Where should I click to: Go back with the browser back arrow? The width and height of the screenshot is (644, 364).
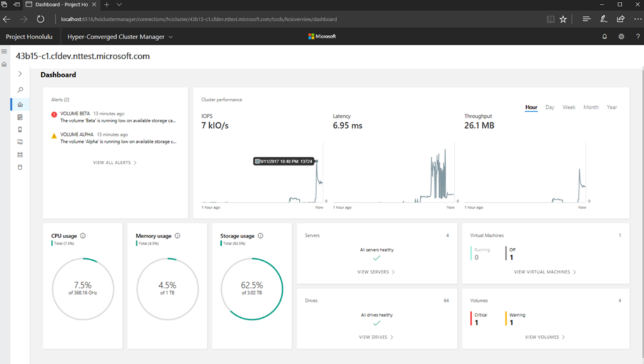(x=6, y=19)
